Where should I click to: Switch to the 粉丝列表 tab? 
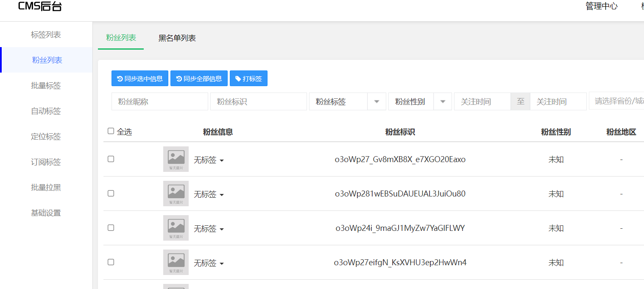(121, 38)
